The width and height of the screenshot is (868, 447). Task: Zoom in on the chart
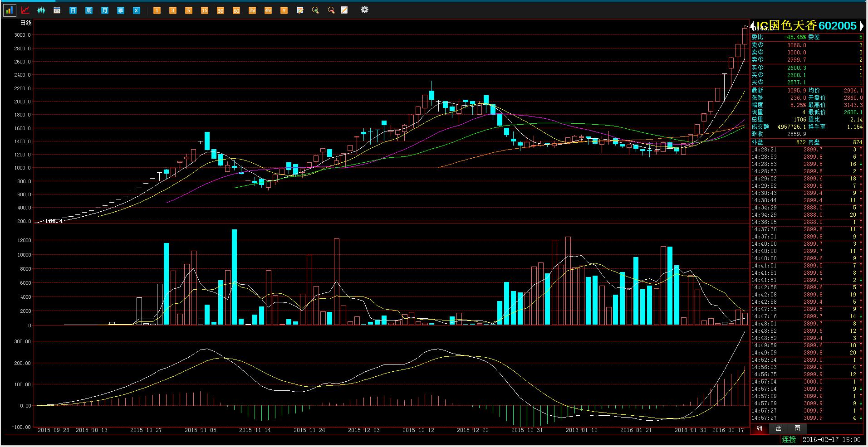315,10
